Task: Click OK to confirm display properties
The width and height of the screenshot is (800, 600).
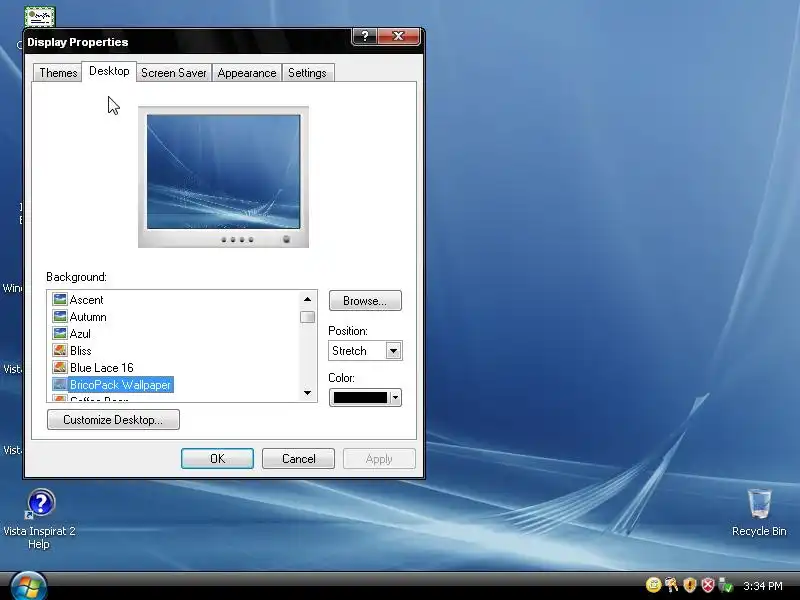Action: (217, 458)
